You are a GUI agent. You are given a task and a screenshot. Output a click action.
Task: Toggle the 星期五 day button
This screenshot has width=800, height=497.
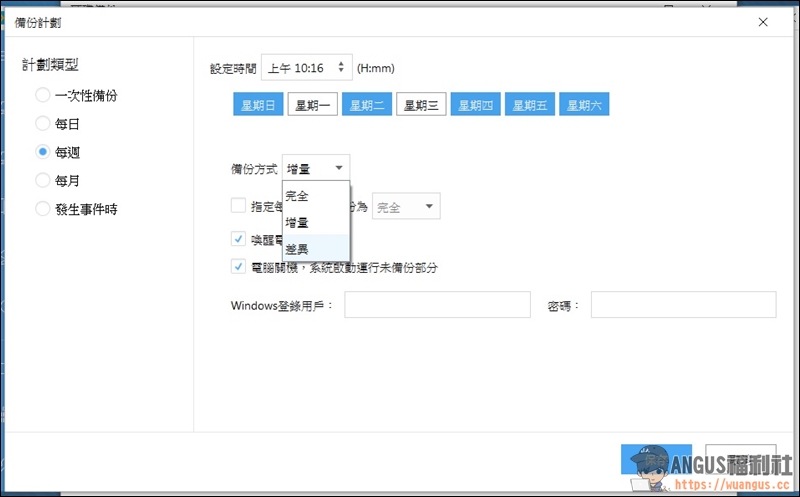pyautogui.click(x=529, y=105)
